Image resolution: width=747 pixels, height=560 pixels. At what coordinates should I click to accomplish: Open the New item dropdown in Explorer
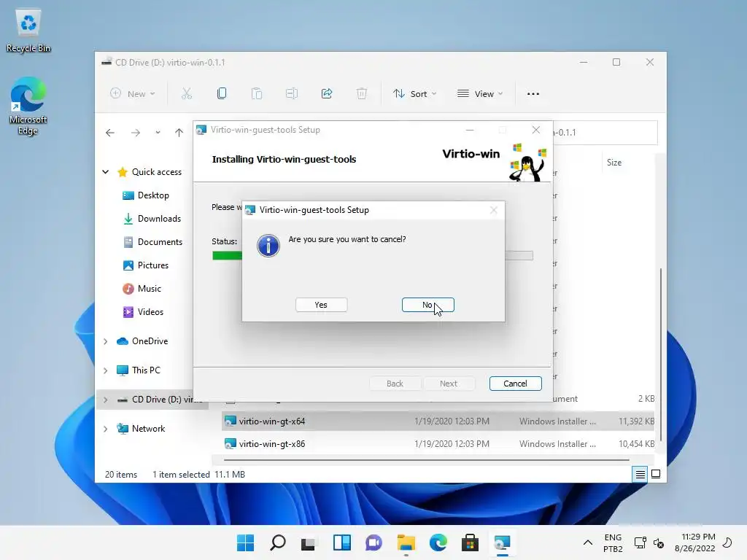tap(133, 94)
